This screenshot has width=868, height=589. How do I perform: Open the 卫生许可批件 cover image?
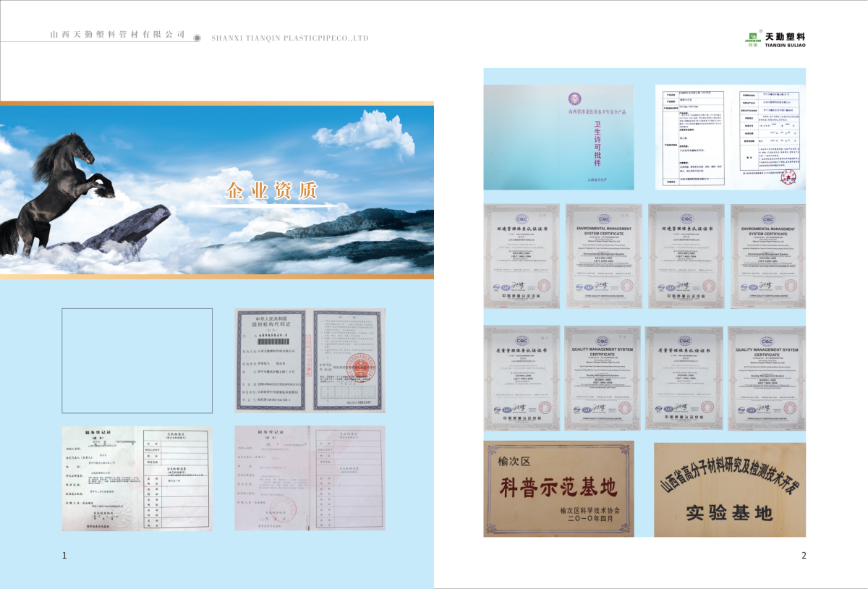pyautogui.click(x=558, y=137)
